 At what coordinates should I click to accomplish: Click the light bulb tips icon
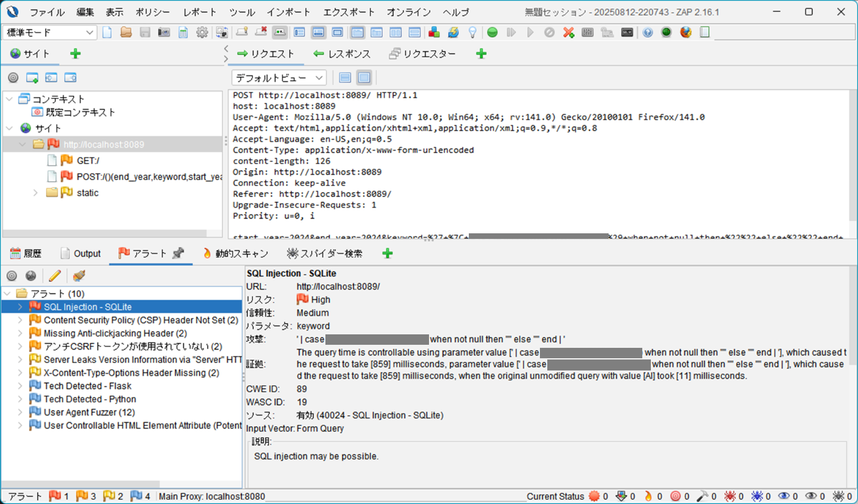[473, 32]
